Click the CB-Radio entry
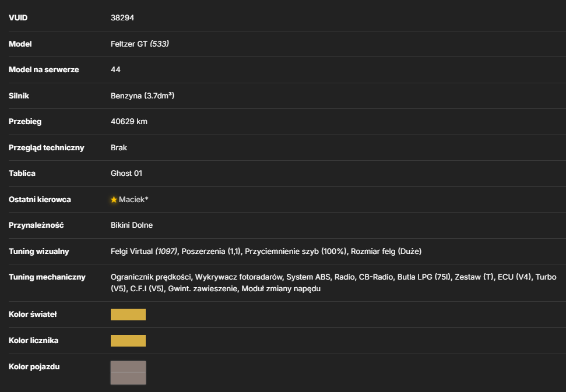Screen dimensions: 566x392 coord(376,277)
